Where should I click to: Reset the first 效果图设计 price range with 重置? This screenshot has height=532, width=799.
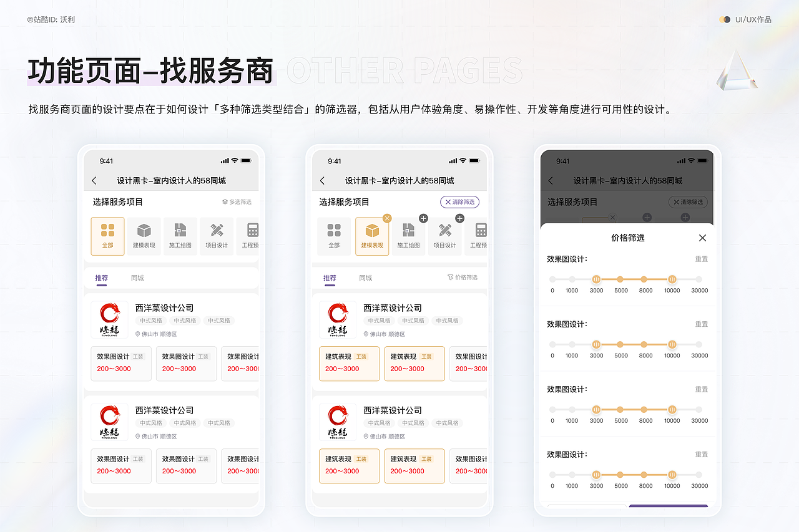point(702,259)
